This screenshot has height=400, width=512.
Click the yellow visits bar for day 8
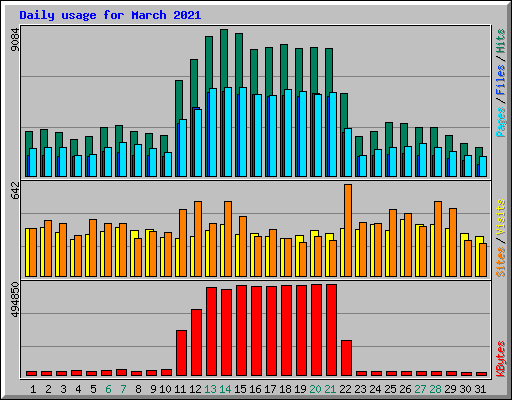134,253
